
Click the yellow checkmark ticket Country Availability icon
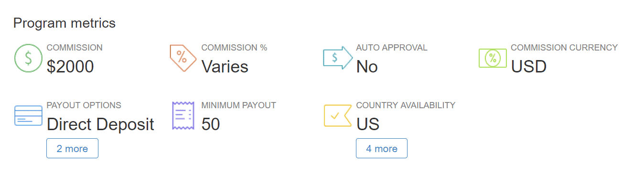[338, 115]
